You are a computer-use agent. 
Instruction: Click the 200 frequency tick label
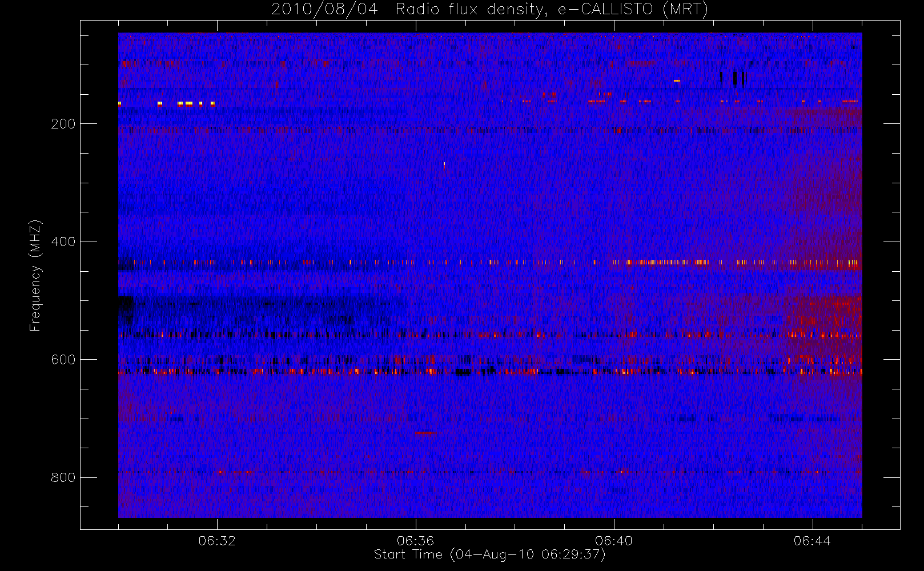point(63,124)
